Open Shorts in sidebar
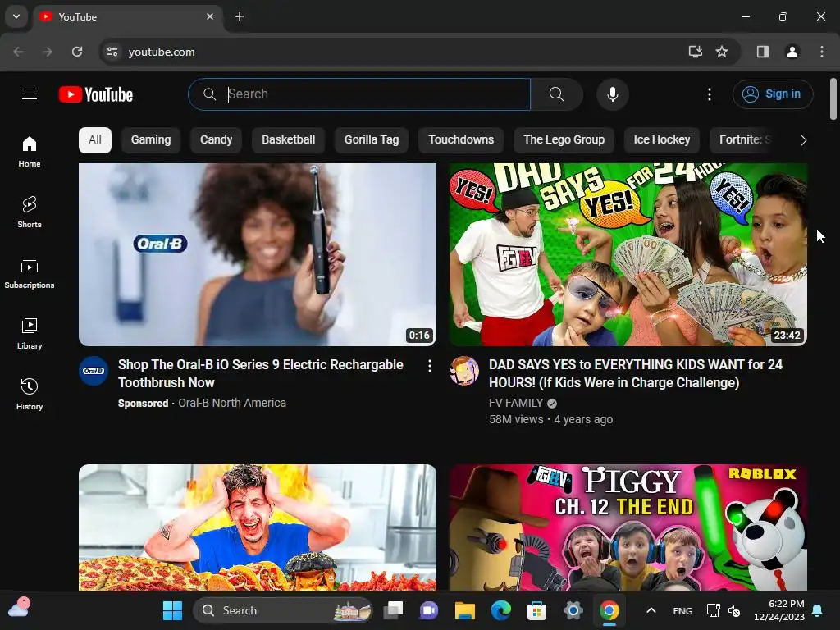Viewport: 840px width, 630px height. pos(30,212)
